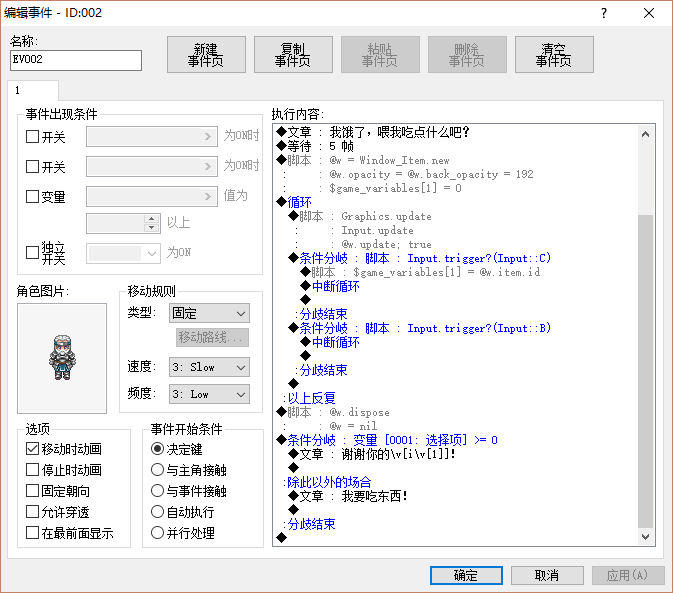Open the 类型 dropdown showing 固定

point(209,314)
